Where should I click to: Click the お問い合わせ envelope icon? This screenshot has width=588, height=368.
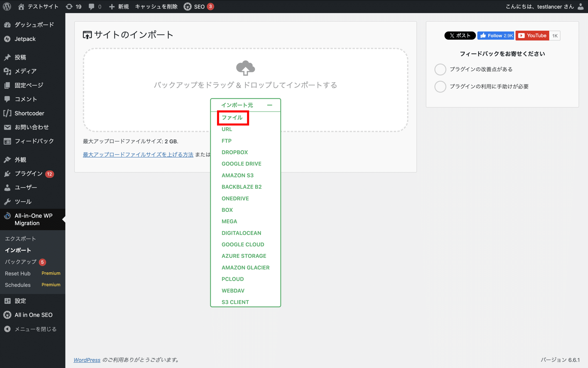[7, 127]
